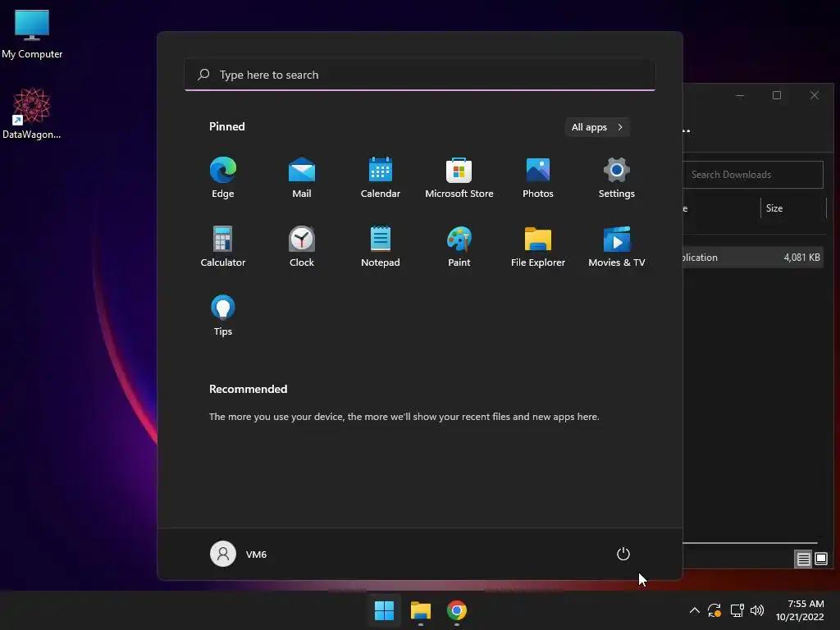Switch Explorer to large thumbnails view
Viewport: 840px width, 630px height.
(x=821, y=559)
